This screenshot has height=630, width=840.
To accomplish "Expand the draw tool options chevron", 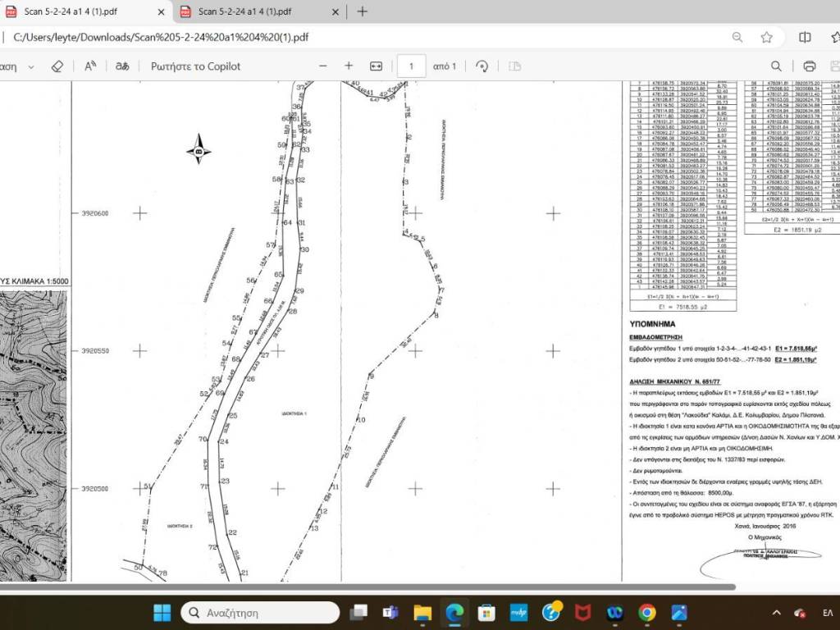I will pyautogui.click(x=31, y=66).
